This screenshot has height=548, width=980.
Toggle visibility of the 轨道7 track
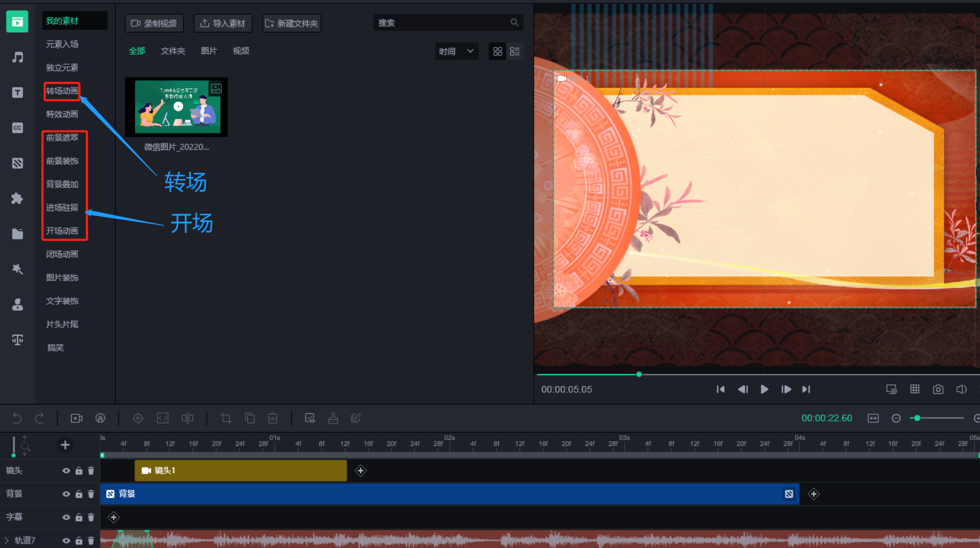pyautogui.click(x=66, y=540)
